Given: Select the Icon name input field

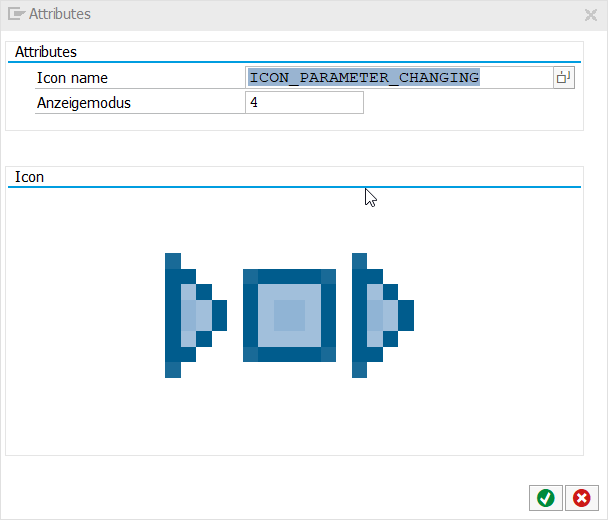Looking at the screenshot, I should [399, 78].
